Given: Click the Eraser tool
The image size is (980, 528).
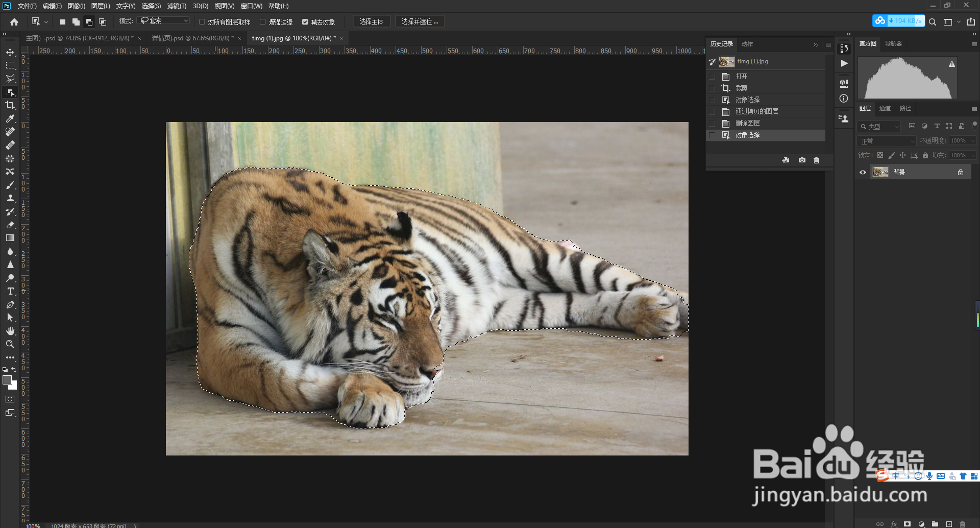Looking at the screenshot, I should pos(10,225).
